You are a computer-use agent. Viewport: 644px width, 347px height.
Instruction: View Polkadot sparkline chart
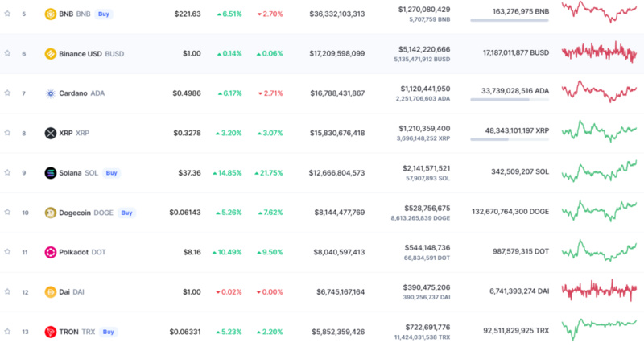599,250
